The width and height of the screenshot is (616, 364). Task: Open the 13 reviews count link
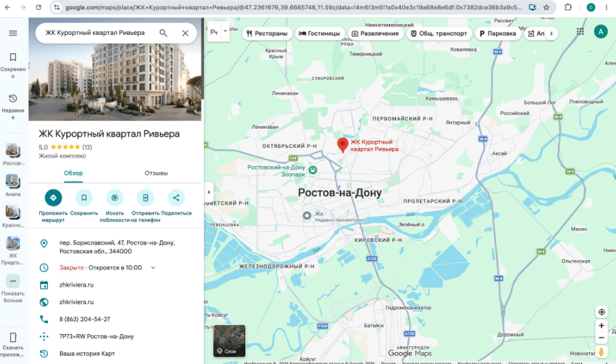tap(87, 147)
